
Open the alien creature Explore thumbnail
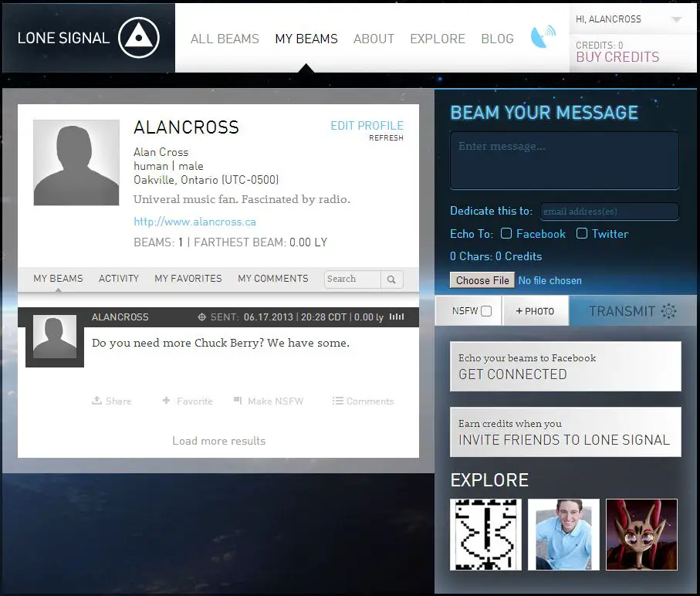[x=641, y=534]
